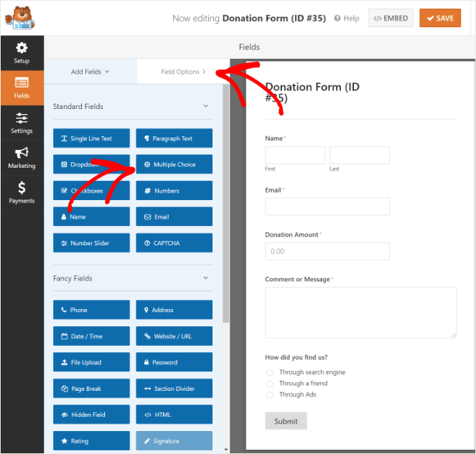The height and width of the screenshot is (454, 476).
Task: Add a Dropdown field
Action: 91,164
